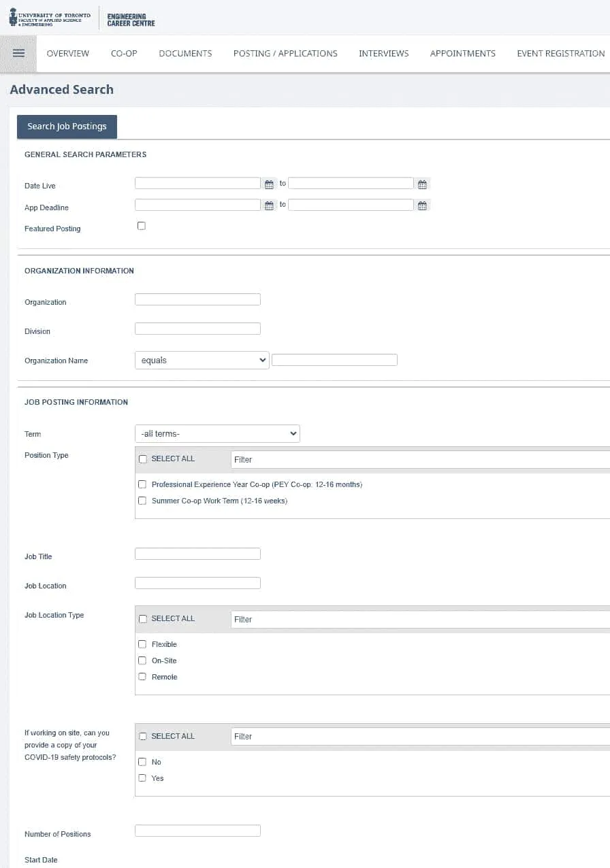Viewport: 610px width, 868px height.
Task: Open the Organization Name equals dropdown
Action: pos(202,359)
